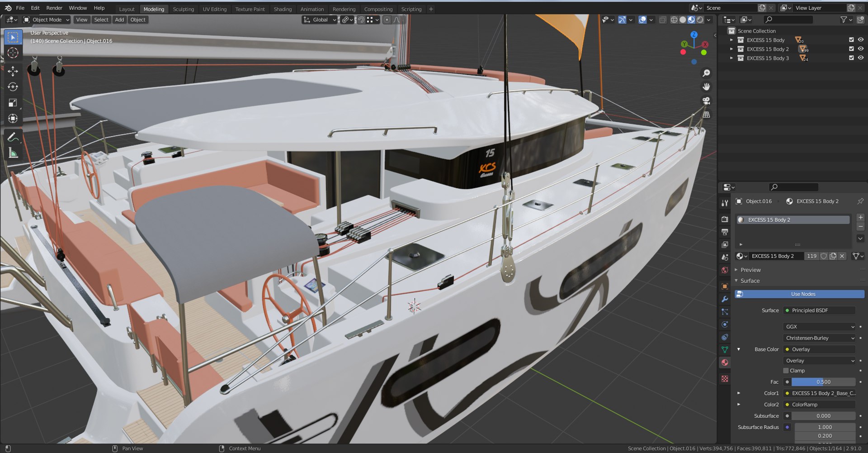Open the Global transform orientation dropdown
The height and width of the screenshot is (453, 868).
(320, 20)
